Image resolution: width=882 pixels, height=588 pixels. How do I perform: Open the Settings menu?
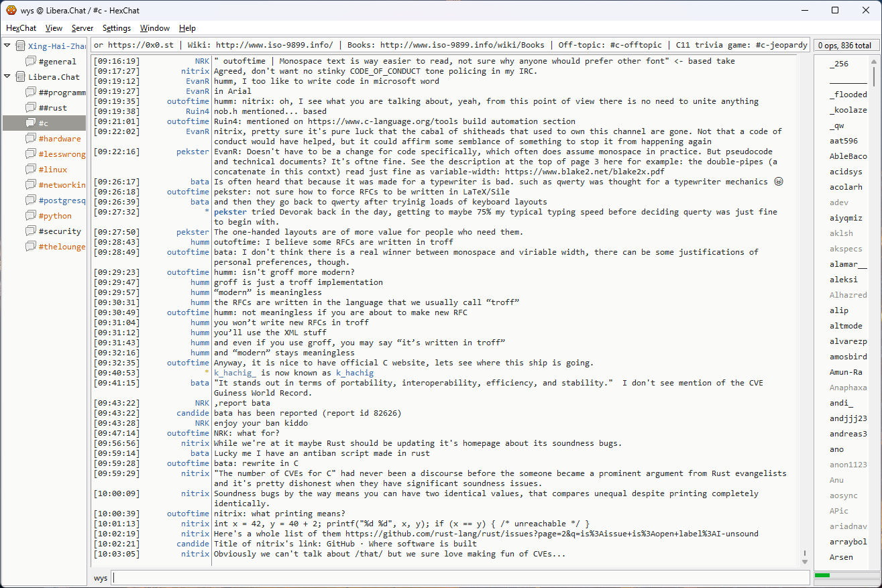pos(116,28)
